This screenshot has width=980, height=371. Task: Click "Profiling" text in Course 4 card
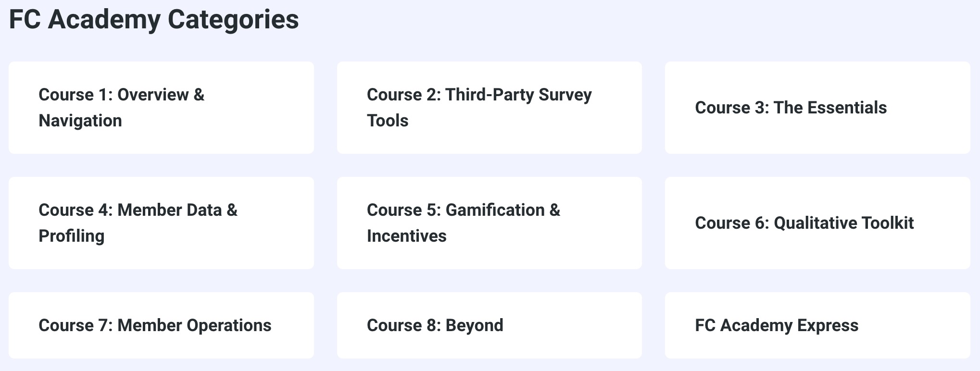72,236
